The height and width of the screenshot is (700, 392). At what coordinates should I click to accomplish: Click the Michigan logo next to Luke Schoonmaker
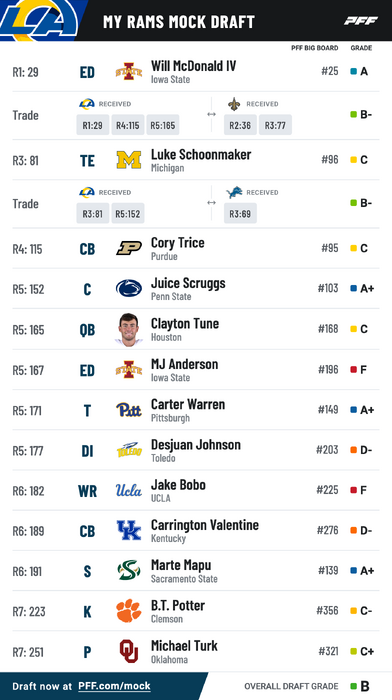point(129,160)
